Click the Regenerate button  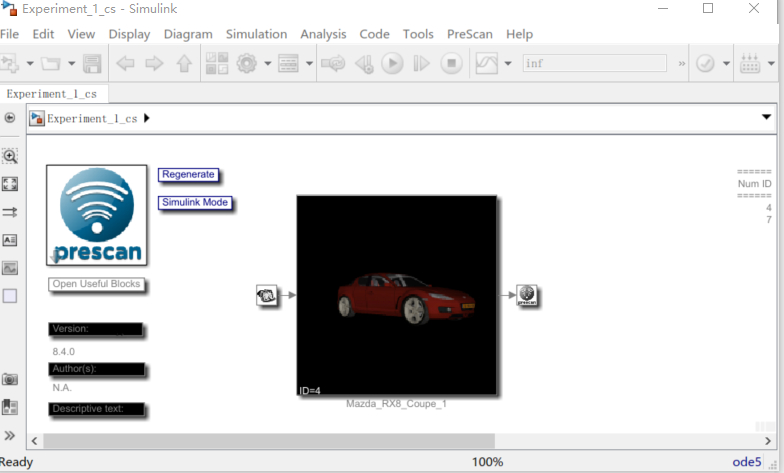click(188, 174)
